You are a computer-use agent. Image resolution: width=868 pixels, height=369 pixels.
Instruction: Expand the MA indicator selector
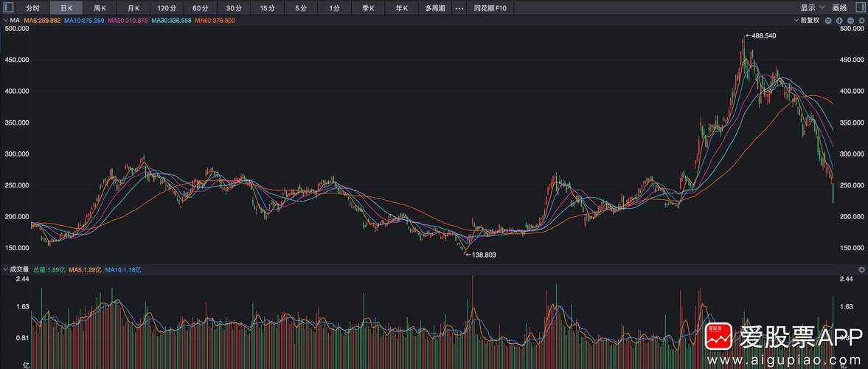[10, 21]
